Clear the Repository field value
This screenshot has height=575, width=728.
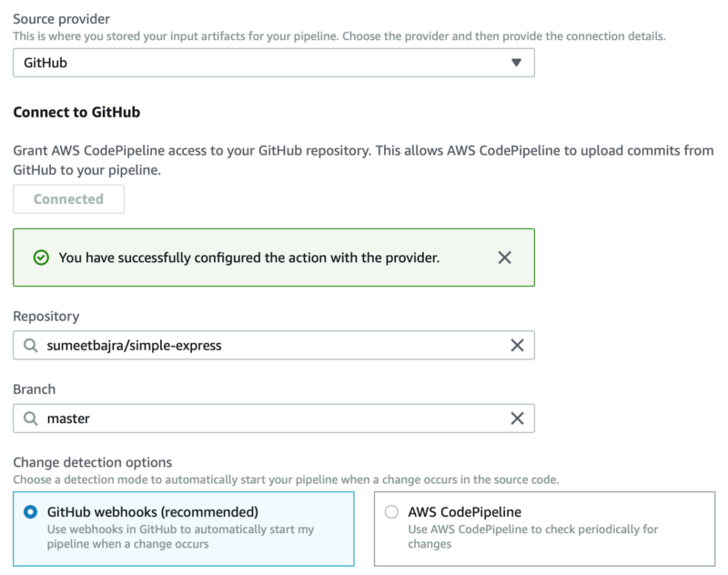pos(517,346)
